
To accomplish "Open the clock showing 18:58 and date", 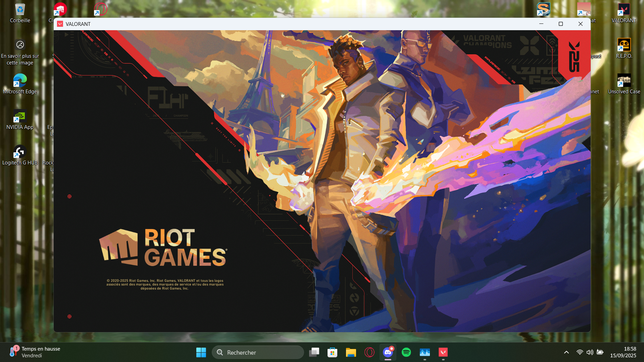I will pyautogui.click(x=623, y=352).
